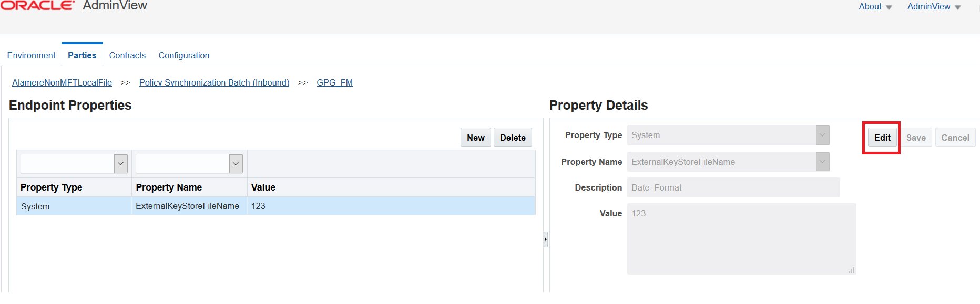The height and width of the screenshot is (304, 980).
Task: Click the GPG_FM breadcrumb link
Action: [334, 82]
